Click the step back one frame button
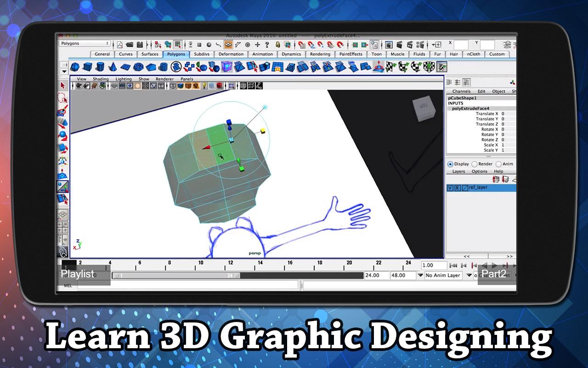Image resolution: width=588 pixels, height=368 pixels. [x=464, y=265]
